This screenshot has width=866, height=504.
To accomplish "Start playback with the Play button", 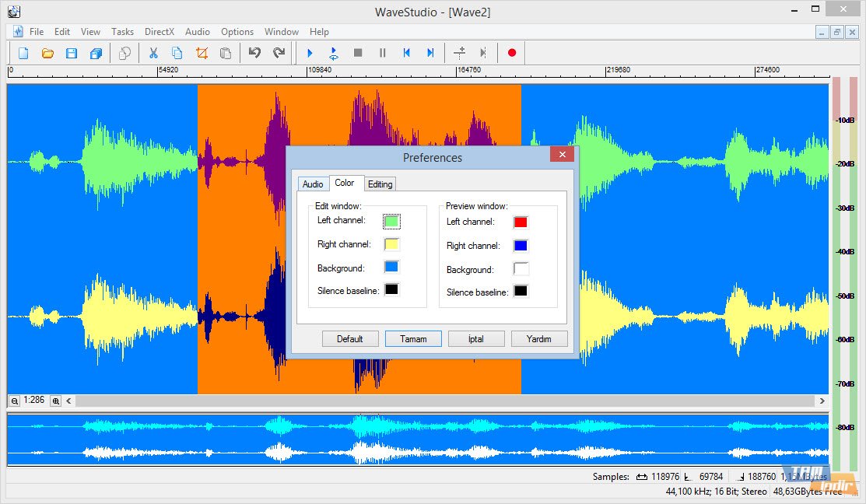I will (x=310, y=53).
